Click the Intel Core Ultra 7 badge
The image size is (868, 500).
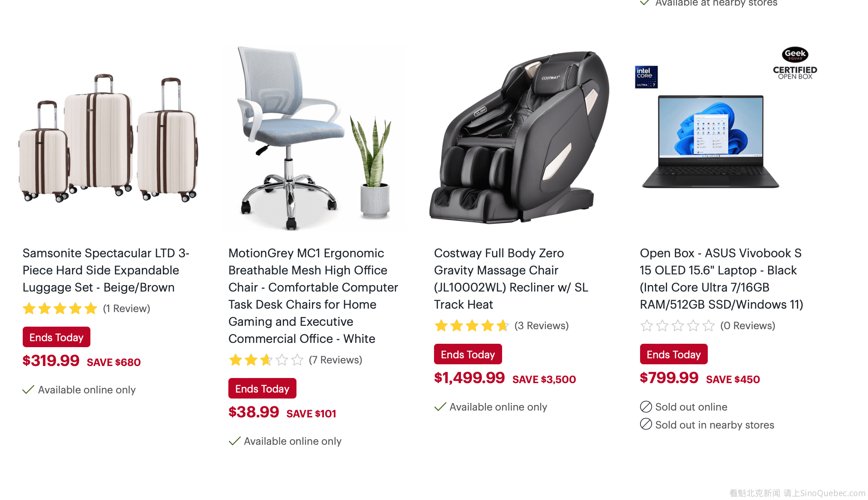[x=646, y=77]
